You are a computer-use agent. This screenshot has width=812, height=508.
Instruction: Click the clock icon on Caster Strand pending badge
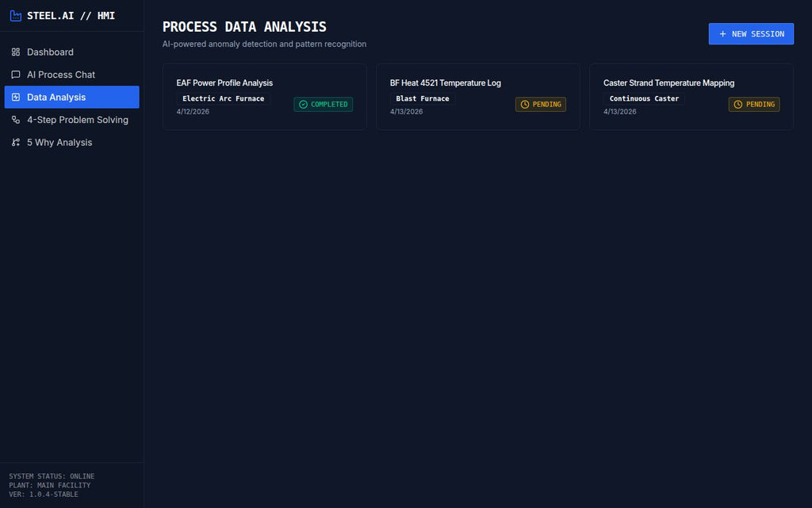click(737, 104)
